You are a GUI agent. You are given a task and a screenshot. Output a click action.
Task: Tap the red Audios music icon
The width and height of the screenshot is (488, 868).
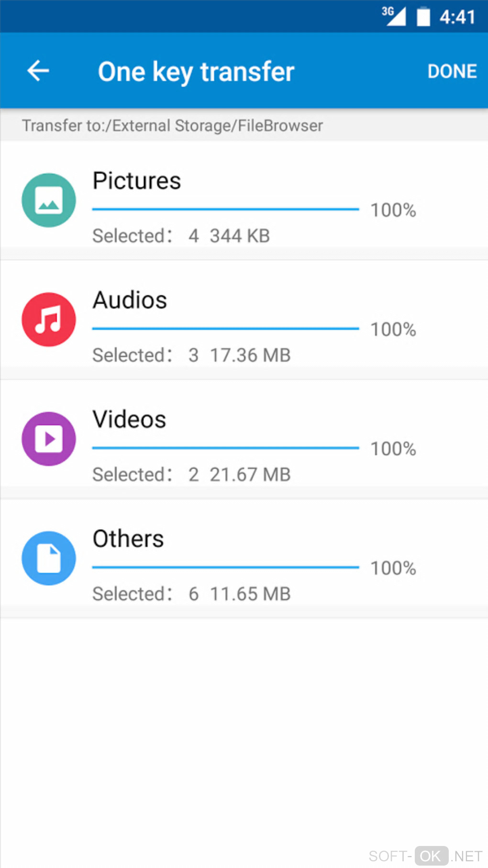click(49, 320)
